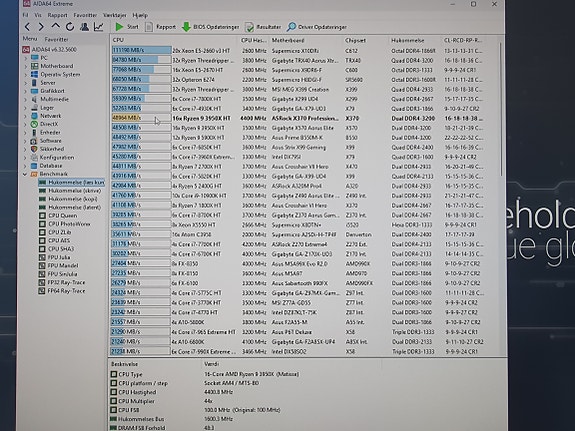Open Driver Opdateringer search icon
The height and width of the screenshot is (431, 575).
[292, 27]
